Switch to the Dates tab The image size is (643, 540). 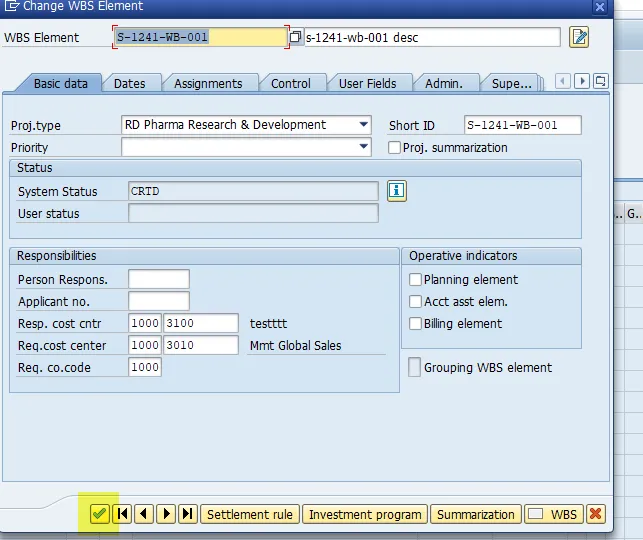coord(130,84)
